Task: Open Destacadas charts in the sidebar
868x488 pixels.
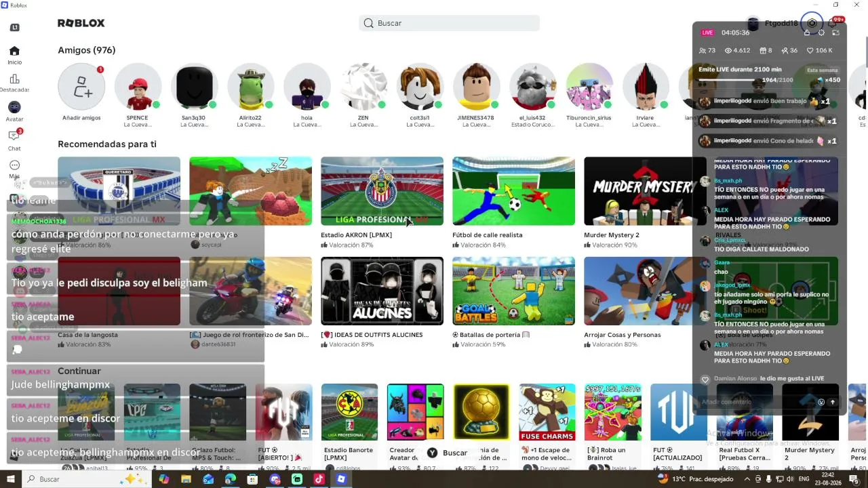Action: [14, 83]
